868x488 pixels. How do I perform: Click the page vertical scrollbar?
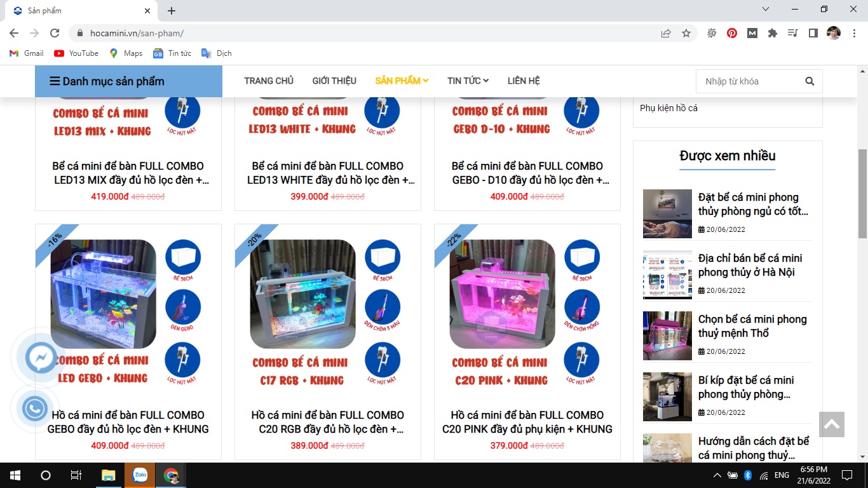862,193
